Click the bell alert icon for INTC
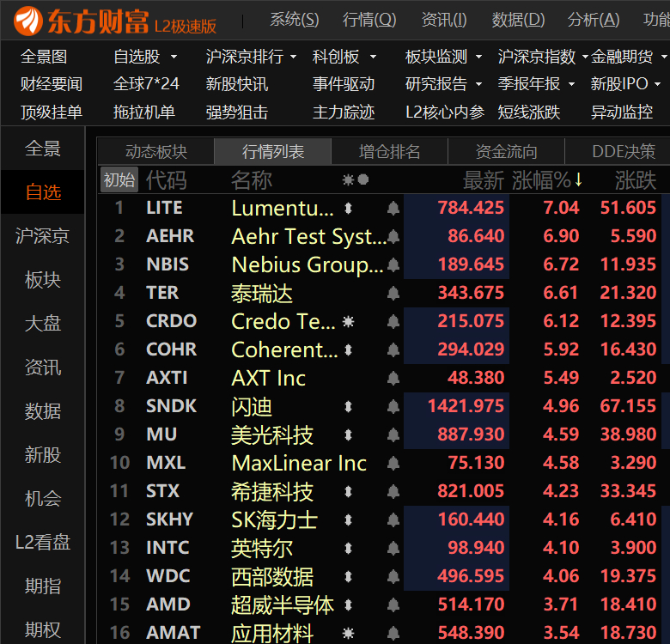The width and height of the screenshot is (670, 644). tap(393, 548)
